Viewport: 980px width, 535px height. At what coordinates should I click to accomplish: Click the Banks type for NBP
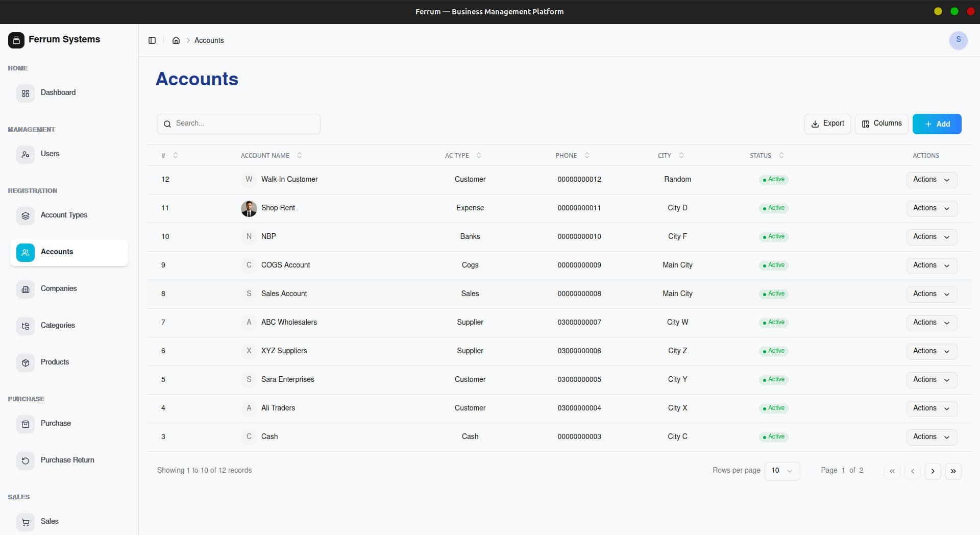[x=470, y=236]
